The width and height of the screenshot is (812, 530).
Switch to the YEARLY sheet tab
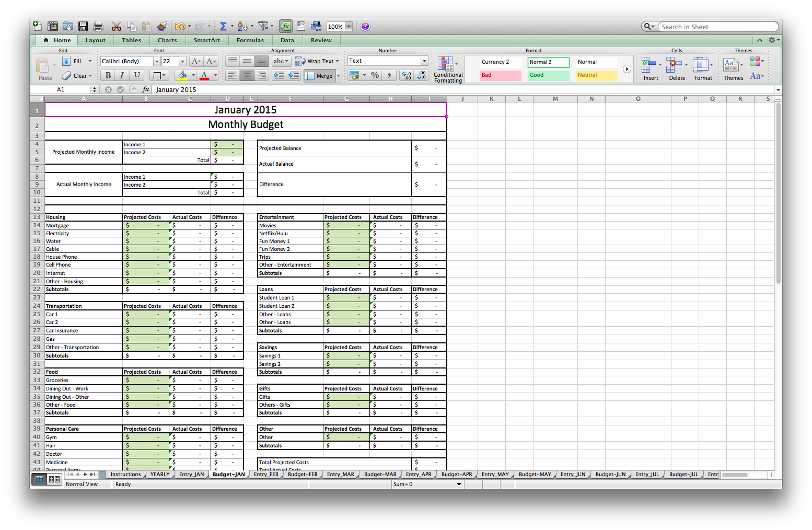point(160,475)
